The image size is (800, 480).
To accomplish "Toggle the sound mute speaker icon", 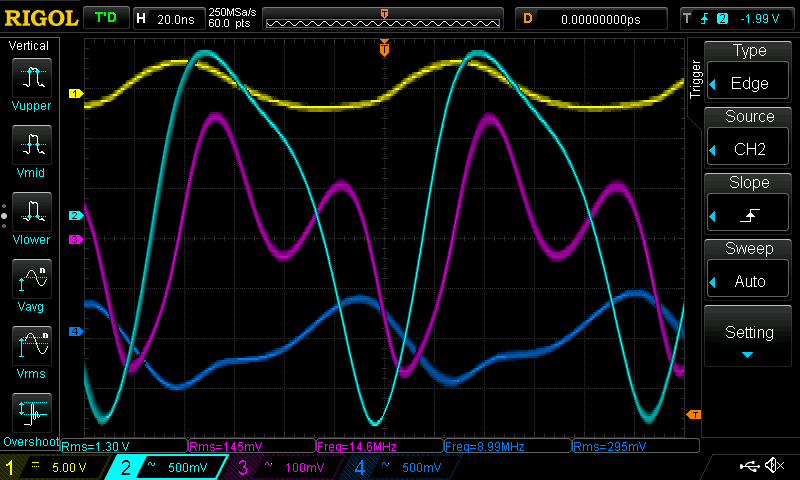I will (x=774, y=465).
